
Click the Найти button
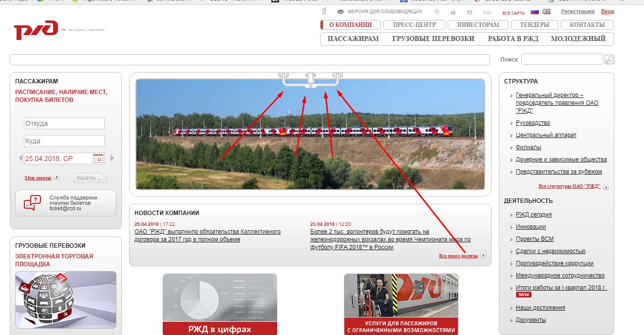90,178
